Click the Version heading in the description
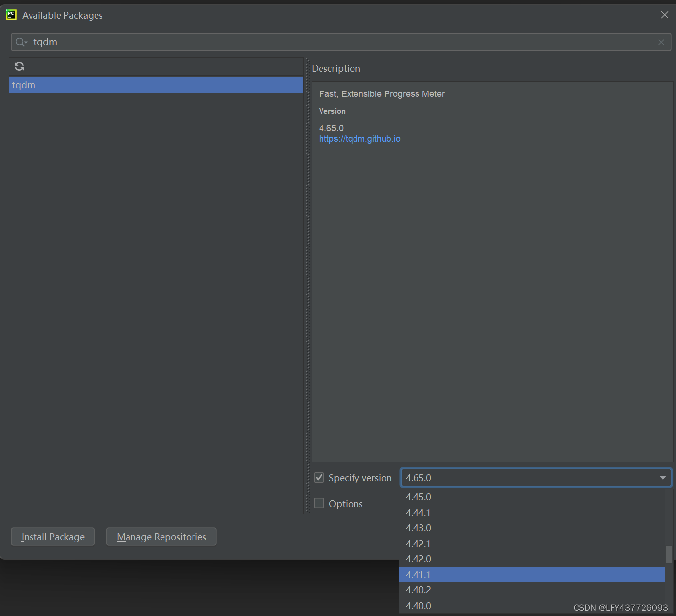676x616 pixels. pyautogui.click(x=332, y=111)
